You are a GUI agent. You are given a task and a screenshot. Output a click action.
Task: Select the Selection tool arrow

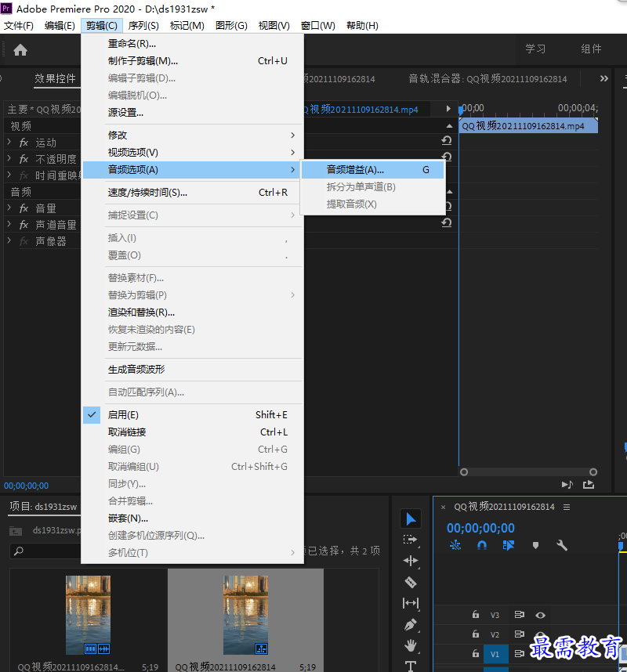click(x=411, y=519)
